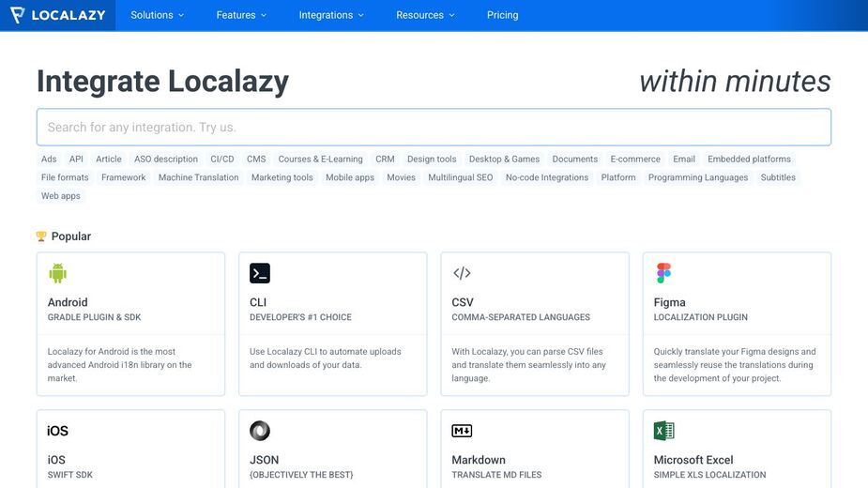Screen dimensions: 868x488
Task: Open the JSON card title
Action: coord(264,460)
